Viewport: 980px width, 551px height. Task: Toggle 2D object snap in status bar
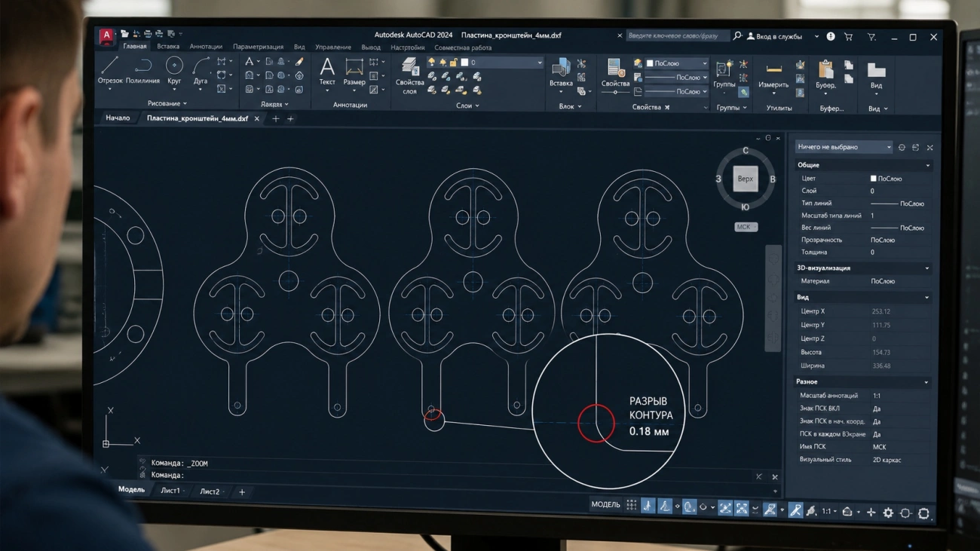point(742,509)
